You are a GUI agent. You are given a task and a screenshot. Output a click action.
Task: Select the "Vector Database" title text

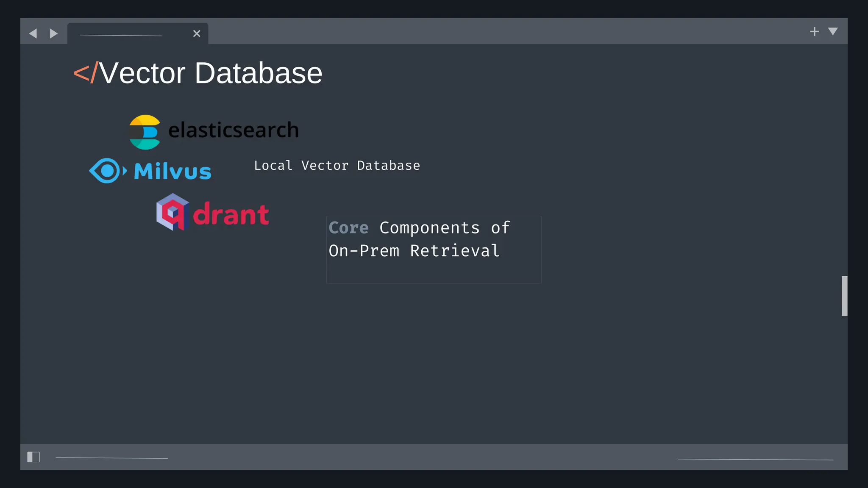pyautogui.click(x=211, y=73)
